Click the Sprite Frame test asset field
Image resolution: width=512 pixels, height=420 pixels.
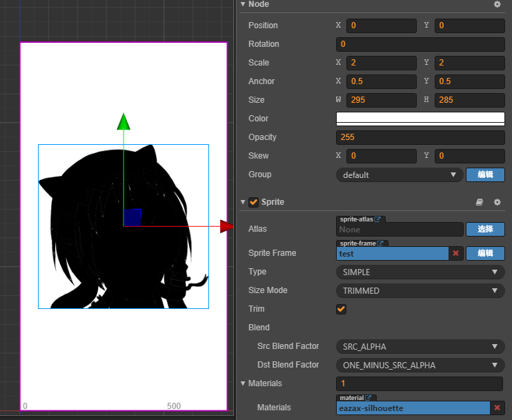[392, 254]
